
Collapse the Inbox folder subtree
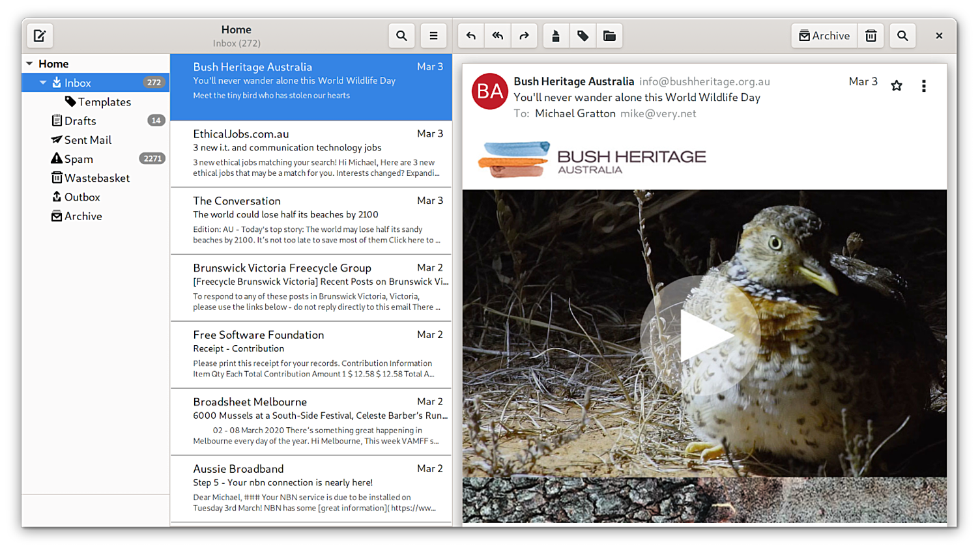tap(43, 83)
